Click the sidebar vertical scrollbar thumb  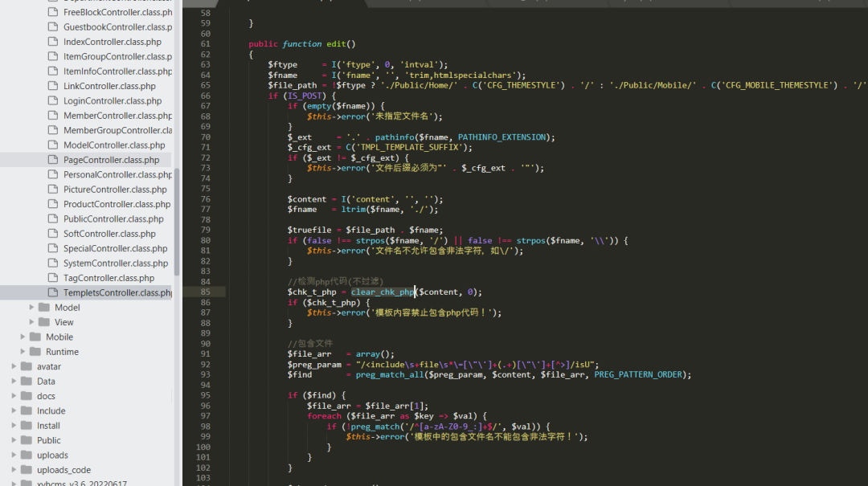(x=177, y=222)
